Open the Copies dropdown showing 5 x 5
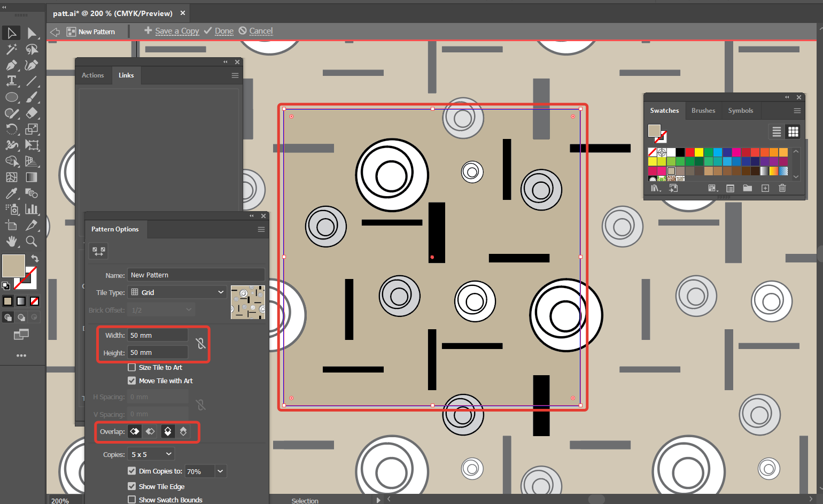Image resolution: width=823 pixels, height=504 pixels. tap(151, 454)
